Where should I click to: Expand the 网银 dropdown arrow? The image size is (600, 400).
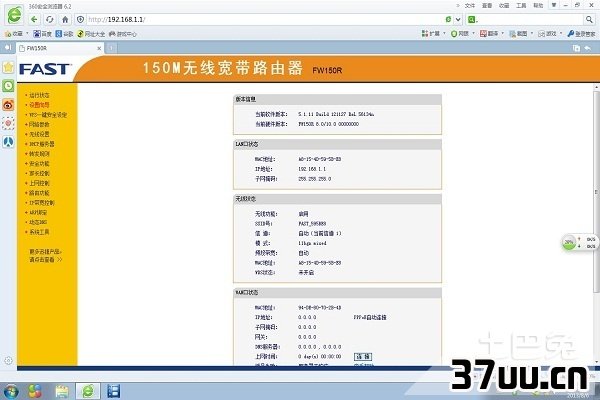coord(473,33)
